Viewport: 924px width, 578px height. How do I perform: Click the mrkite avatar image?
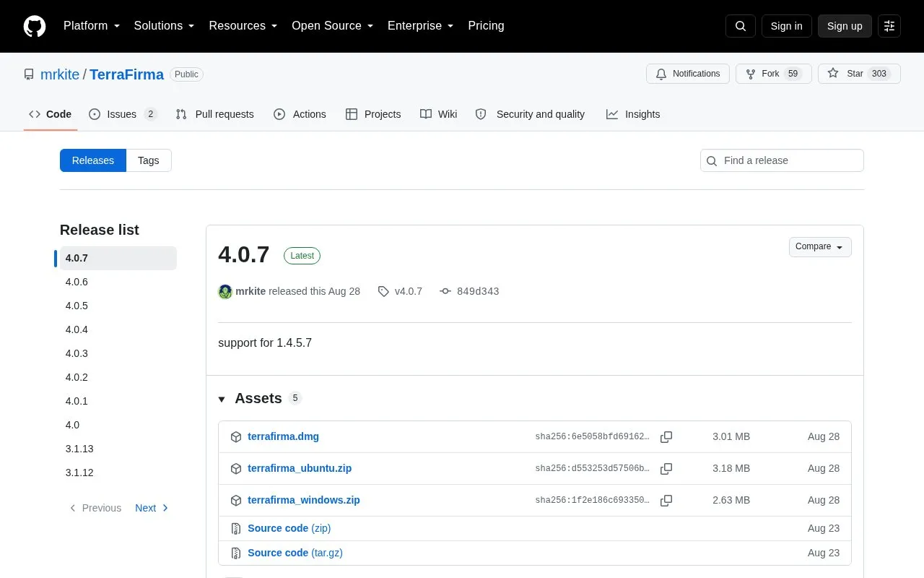(x=225, y=291)
